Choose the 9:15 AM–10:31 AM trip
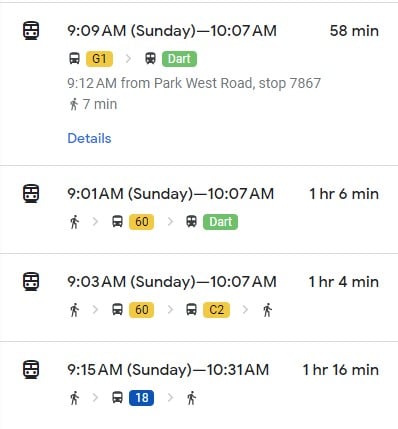This screenshot has width=398, height=429. tap(199, 385)
